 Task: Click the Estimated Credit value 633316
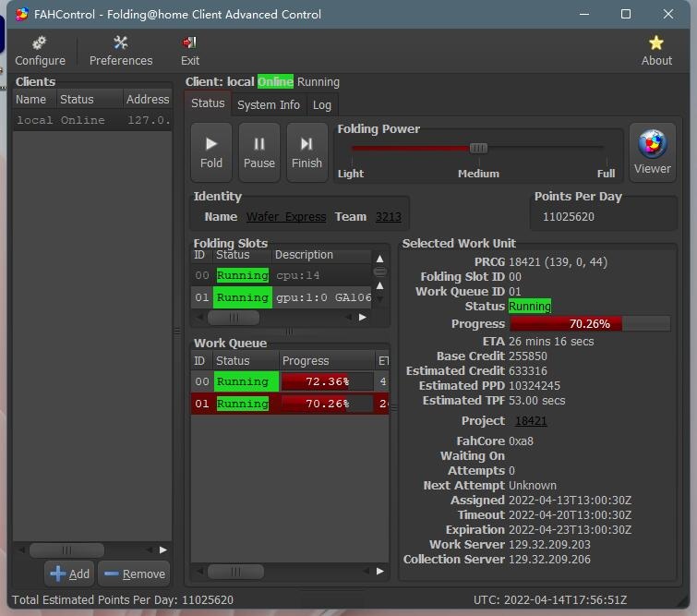click(x=528, y=371)
